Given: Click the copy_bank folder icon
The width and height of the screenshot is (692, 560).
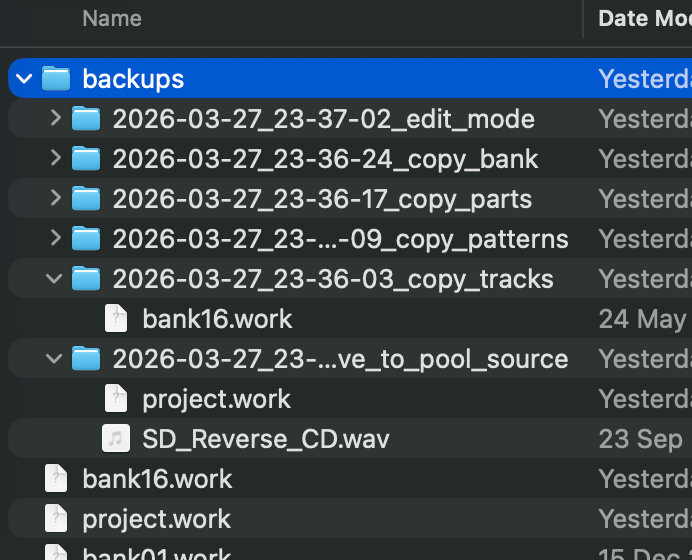Looking at the screenshot, I should (87, 159).
